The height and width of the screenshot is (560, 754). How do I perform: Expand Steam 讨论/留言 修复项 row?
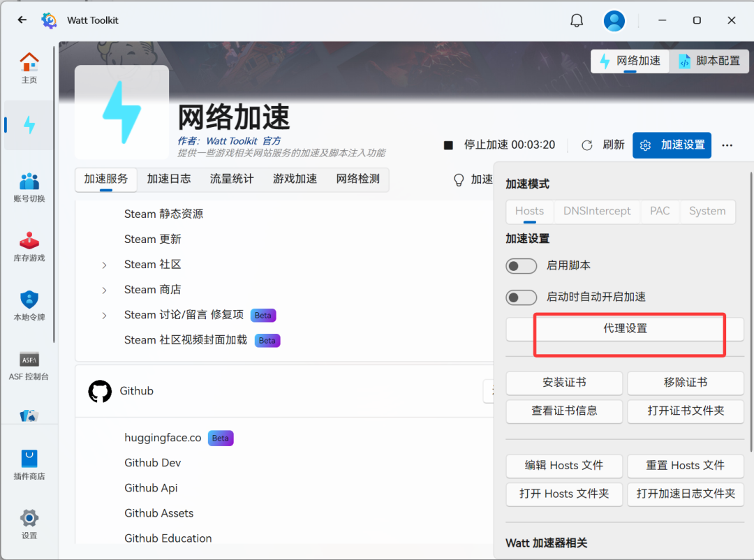pos(104,316)
